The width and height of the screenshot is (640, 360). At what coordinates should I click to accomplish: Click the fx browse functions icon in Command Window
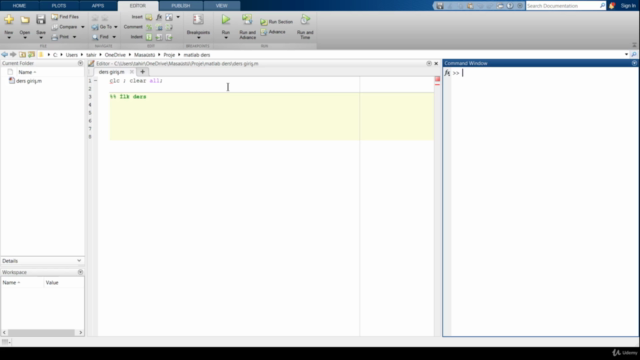click(447, 73)
